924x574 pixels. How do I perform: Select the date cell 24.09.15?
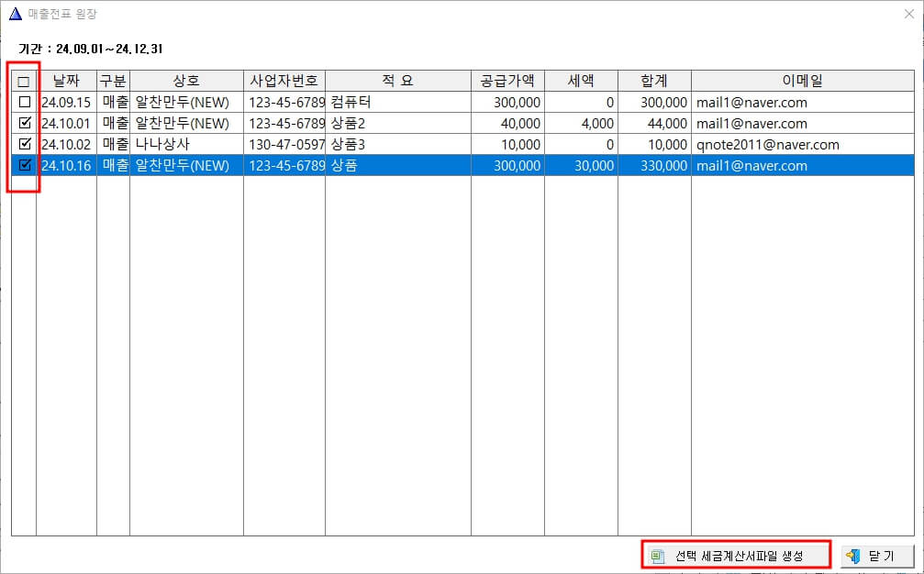pyautogui.click(x=66, y=103)
